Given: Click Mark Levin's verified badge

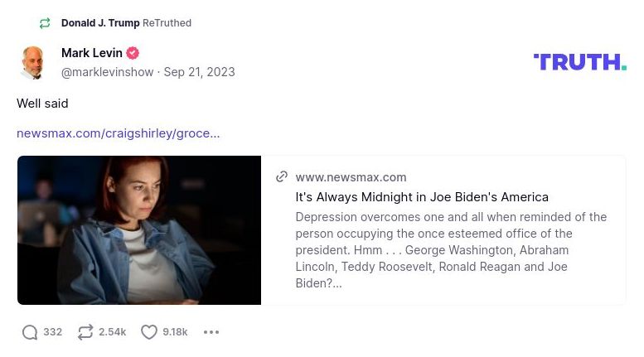Looking at the screenshot, I should [133, 53].
